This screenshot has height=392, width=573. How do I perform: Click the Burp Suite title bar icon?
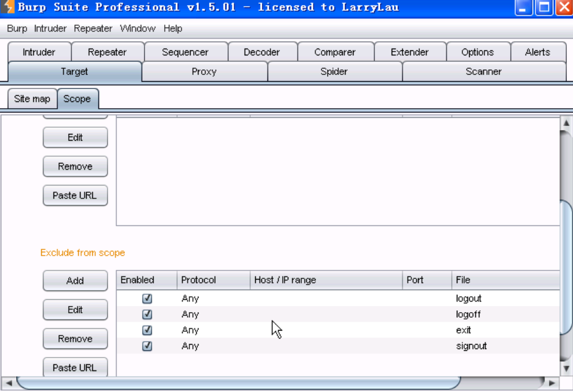pos(7,7)
